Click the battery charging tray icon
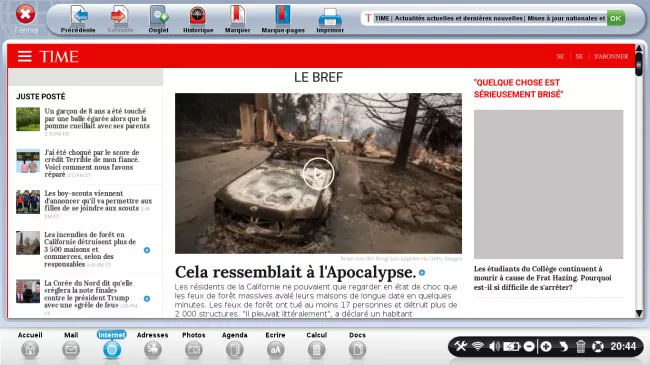 512,346
